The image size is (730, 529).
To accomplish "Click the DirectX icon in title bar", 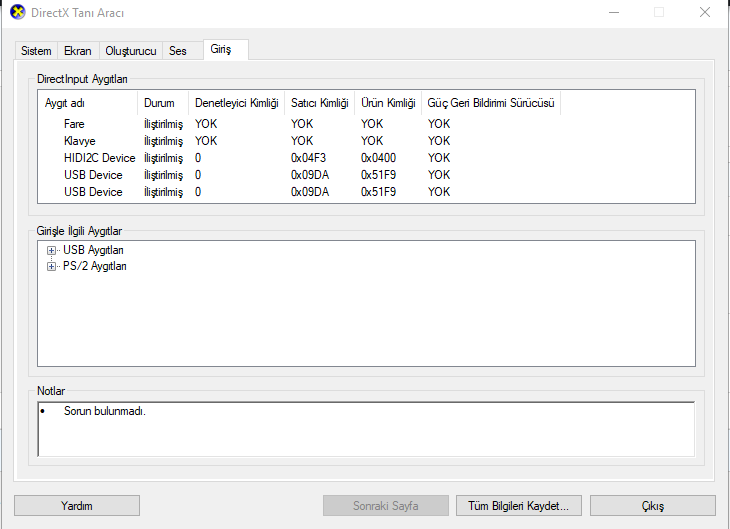I will pyautogui.click(x=17, y=13).
